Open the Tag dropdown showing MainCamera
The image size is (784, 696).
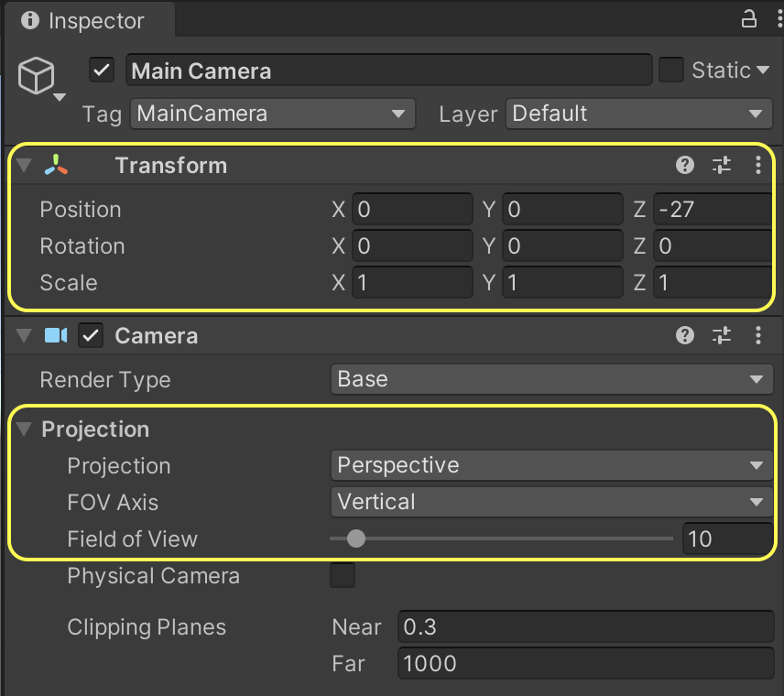pyautogui.click(x=272, y=114)
